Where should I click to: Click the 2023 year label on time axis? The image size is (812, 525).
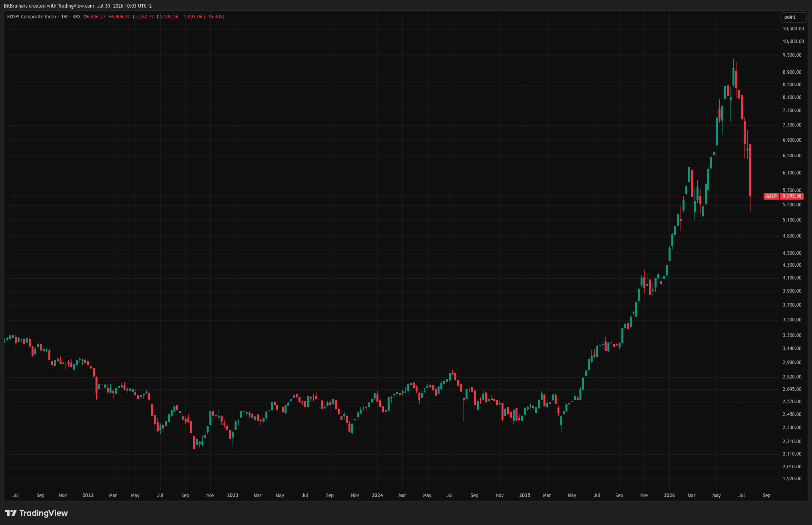233,495
